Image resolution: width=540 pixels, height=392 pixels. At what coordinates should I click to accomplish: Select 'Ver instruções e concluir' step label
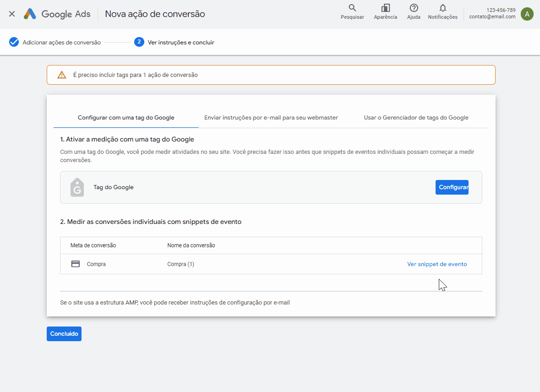pos(181,43)
